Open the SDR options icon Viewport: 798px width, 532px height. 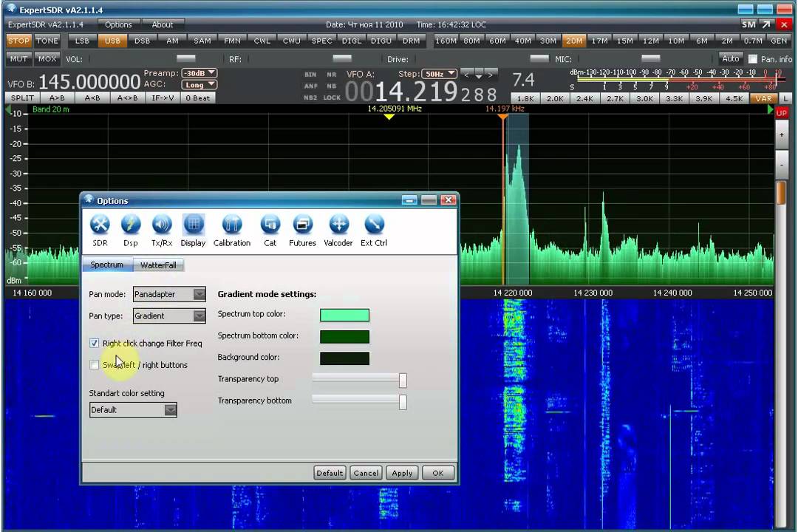coord(100,230)
